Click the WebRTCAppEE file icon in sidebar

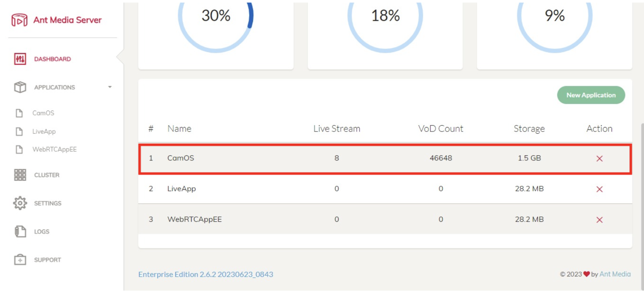click(x=19, y=149)
